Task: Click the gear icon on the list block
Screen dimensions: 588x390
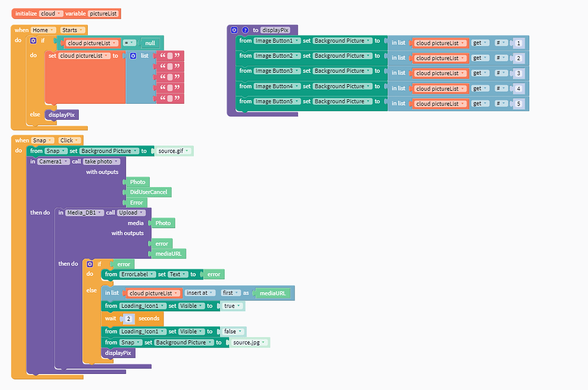Action: pos(133,56)
